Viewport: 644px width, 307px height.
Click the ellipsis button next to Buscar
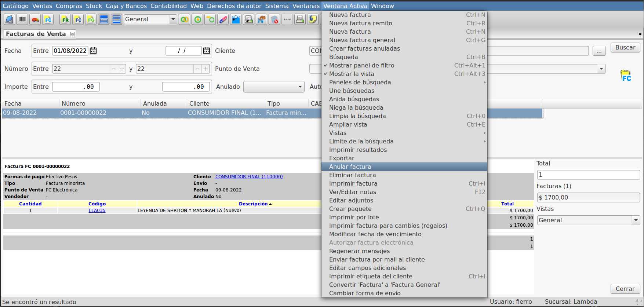[x=599, y=51]
